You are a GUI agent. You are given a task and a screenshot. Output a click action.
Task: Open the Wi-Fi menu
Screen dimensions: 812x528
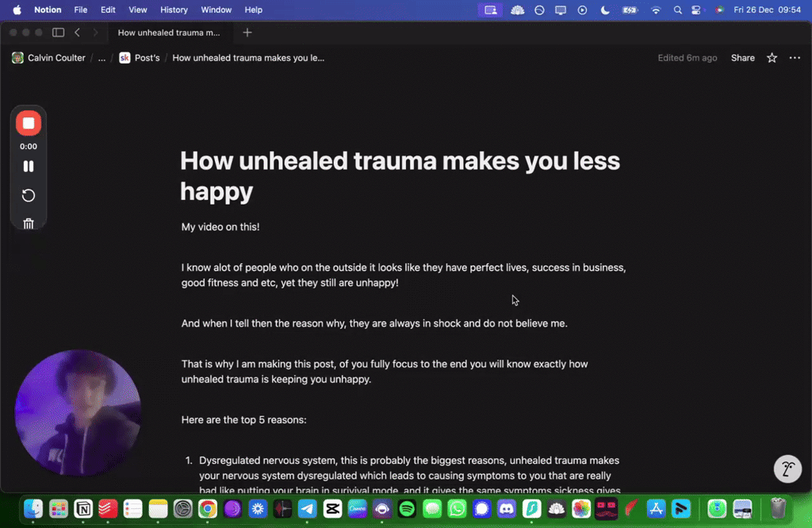pyautogui.click(x=656, y=10)
